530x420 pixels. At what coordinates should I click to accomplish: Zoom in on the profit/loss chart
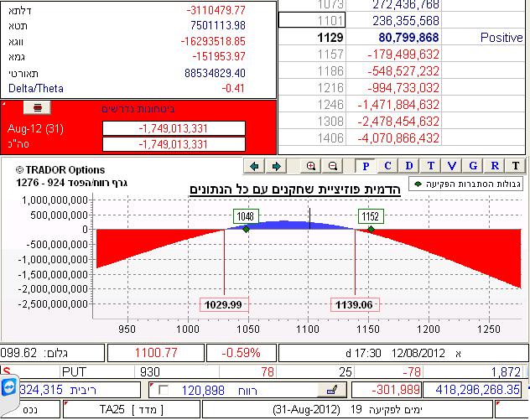312,166
